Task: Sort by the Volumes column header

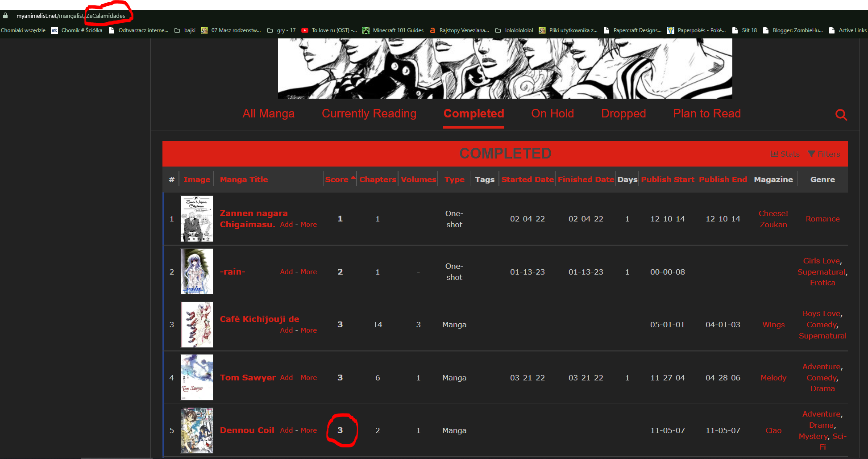Action: coord(419,179)
